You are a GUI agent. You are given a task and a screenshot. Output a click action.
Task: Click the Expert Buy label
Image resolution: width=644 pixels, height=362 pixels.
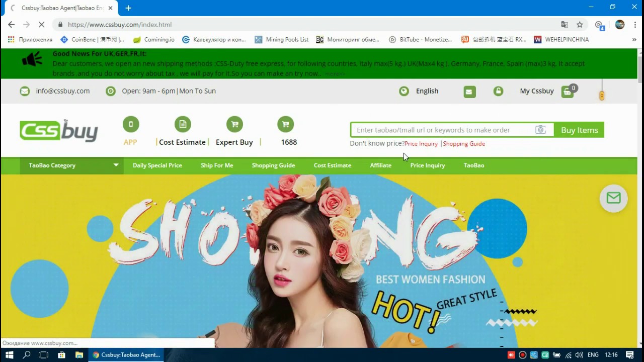coord(234,142)
